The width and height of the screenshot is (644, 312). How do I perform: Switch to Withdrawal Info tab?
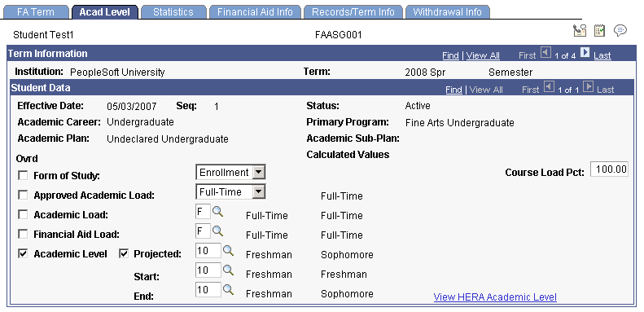coord(447,12)
